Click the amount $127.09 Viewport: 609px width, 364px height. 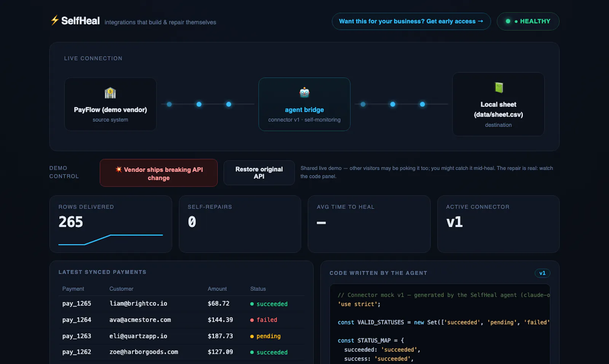click(x=220, y=352)
